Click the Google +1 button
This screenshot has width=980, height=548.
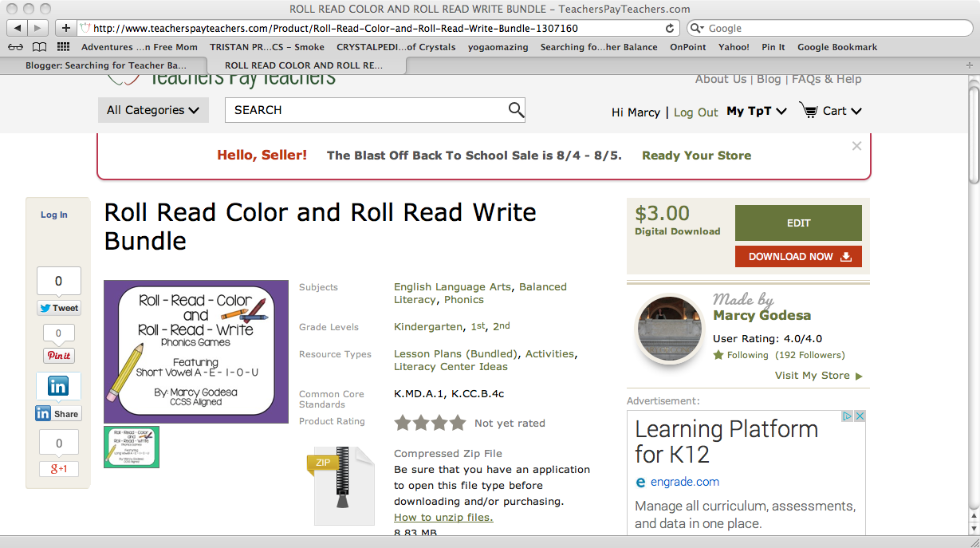59,469
